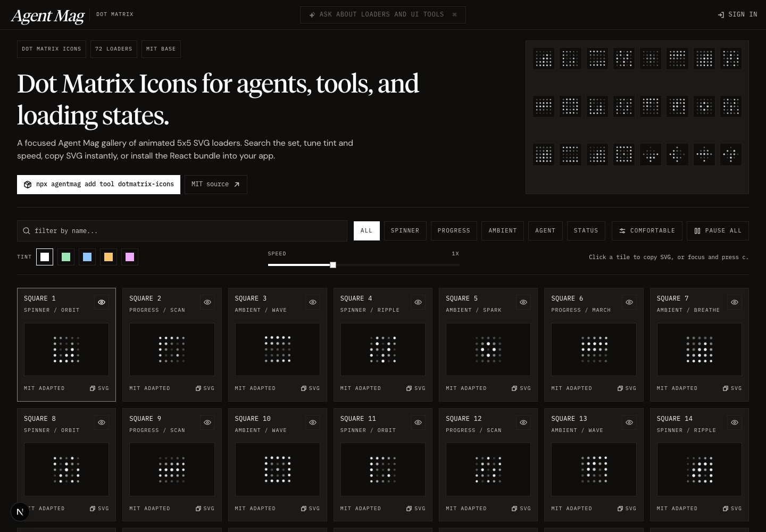Click the SVG copy icon on Square 1
This screenshot has height=532, width=766.
(93, 388)
